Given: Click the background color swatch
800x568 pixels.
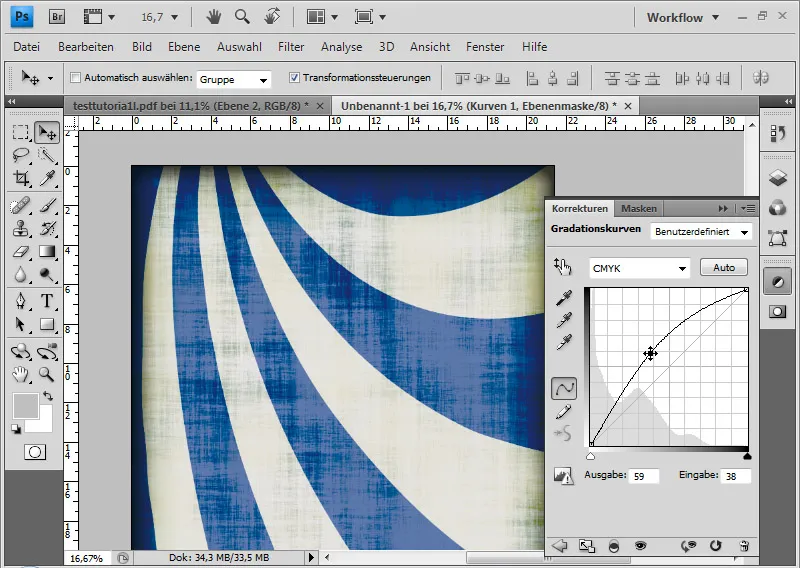Looking at the screenshot, I should coord(45,425).
